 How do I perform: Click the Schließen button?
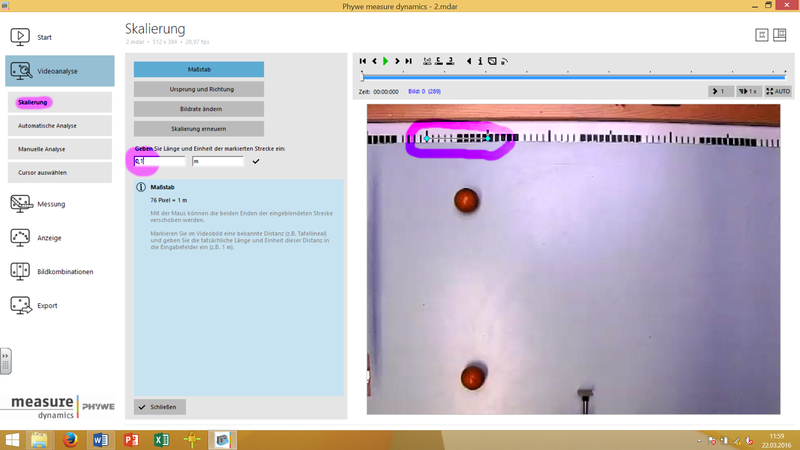(x=160, y=407)
